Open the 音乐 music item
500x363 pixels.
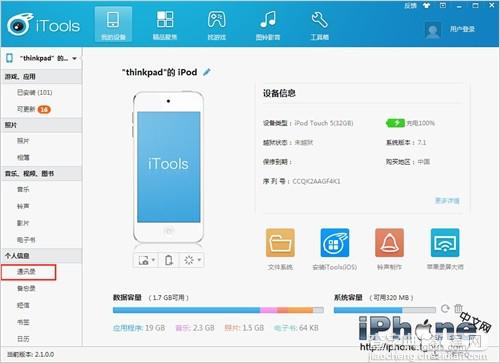(23, 190)
